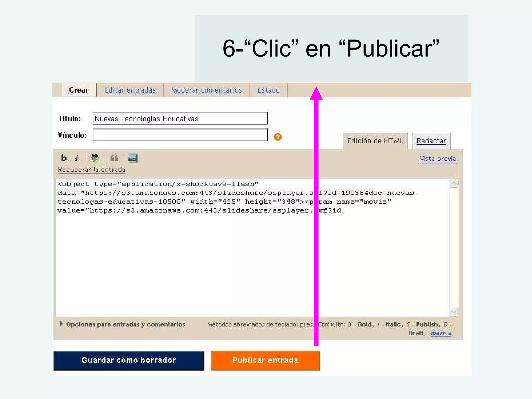Select the Crear tab

79,90
